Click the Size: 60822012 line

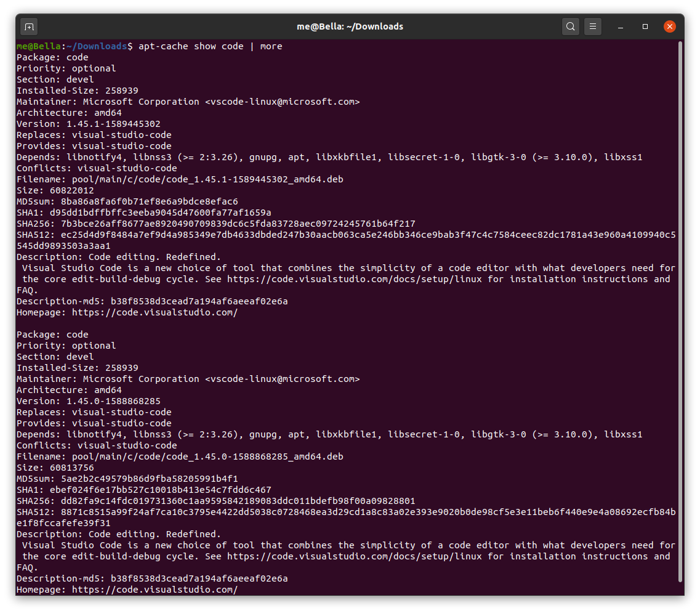55,190
